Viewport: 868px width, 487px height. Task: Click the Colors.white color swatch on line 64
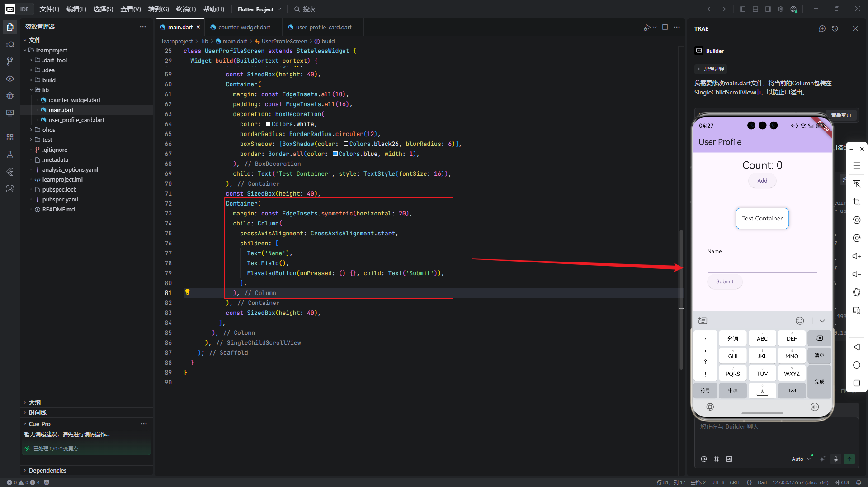[268, 124]
